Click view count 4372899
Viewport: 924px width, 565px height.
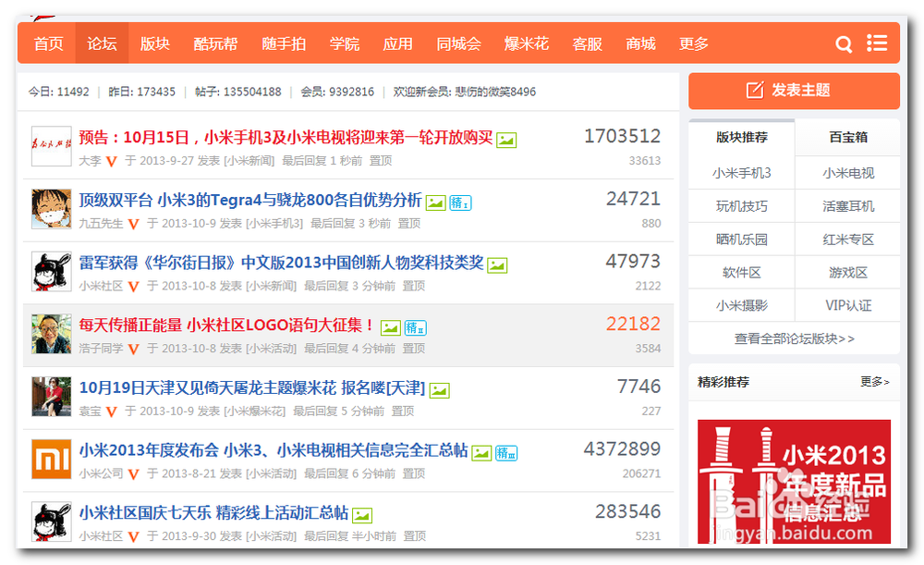click(x=622, y=448)
